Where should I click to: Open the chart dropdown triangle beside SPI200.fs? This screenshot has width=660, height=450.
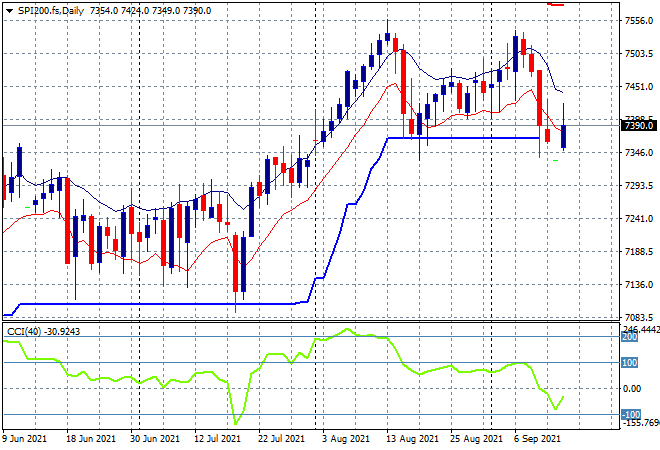tap(9, 11)
